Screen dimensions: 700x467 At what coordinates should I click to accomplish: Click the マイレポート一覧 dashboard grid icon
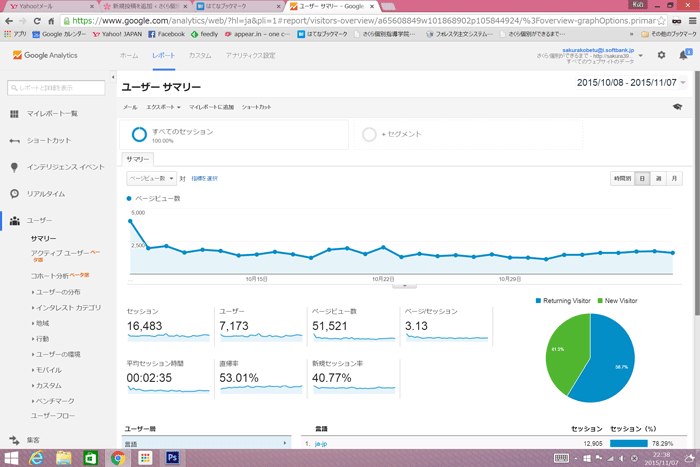pyautogui.click(x=14, y=114)
